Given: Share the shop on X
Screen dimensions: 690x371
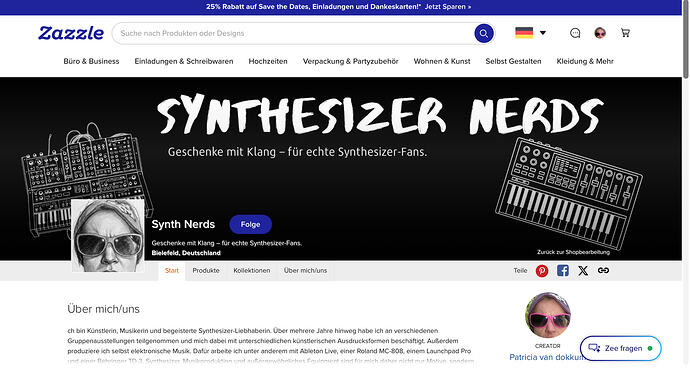Looking at the screenshot, I should (x=583, y=271).
